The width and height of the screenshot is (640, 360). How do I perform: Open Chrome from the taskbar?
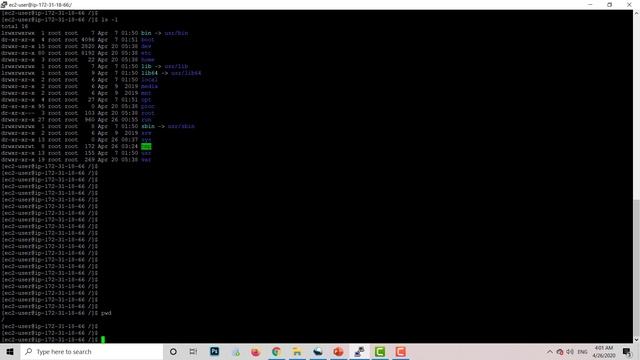(x=276, y=351)
